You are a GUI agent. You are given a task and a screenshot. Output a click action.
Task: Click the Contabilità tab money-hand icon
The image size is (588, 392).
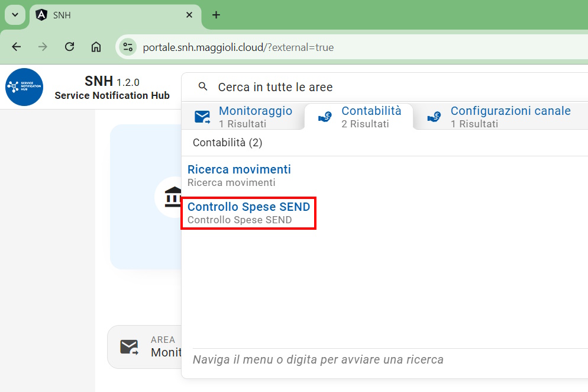pos(325,117)
